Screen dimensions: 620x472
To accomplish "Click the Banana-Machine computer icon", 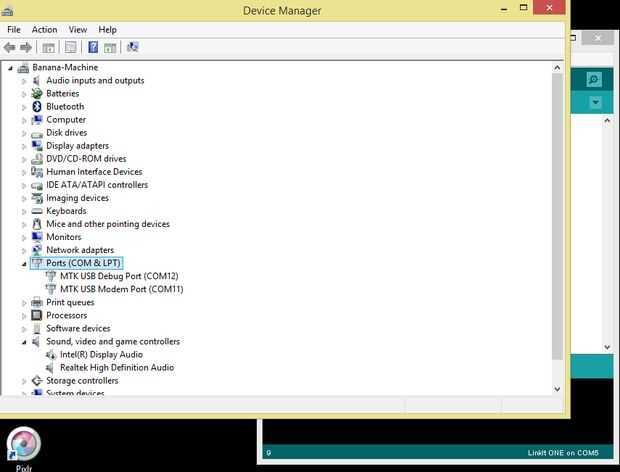I will pos(23,68).
